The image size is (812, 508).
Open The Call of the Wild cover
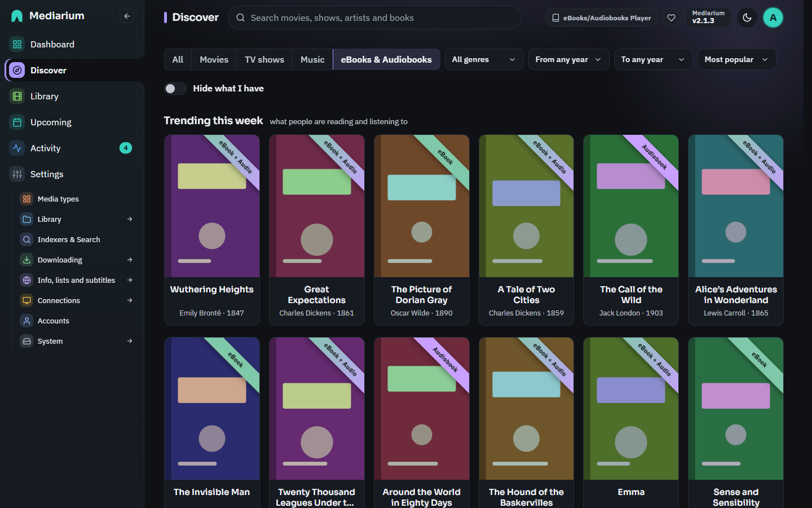click(631, 206)
